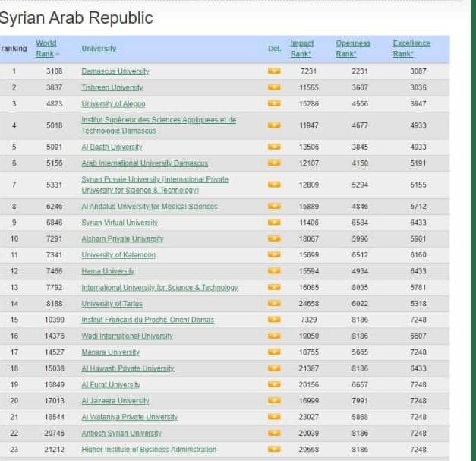The image size is (476, 461).
Task: Open the University of Kalamoon link
Action: coord(118,255)
